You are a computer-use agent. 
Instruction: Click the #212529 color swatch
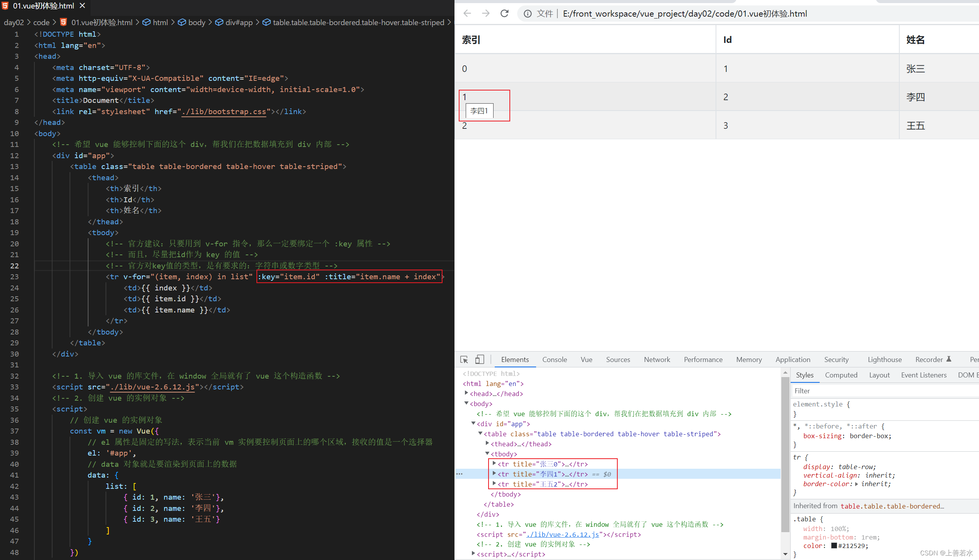tap(834, 546)
